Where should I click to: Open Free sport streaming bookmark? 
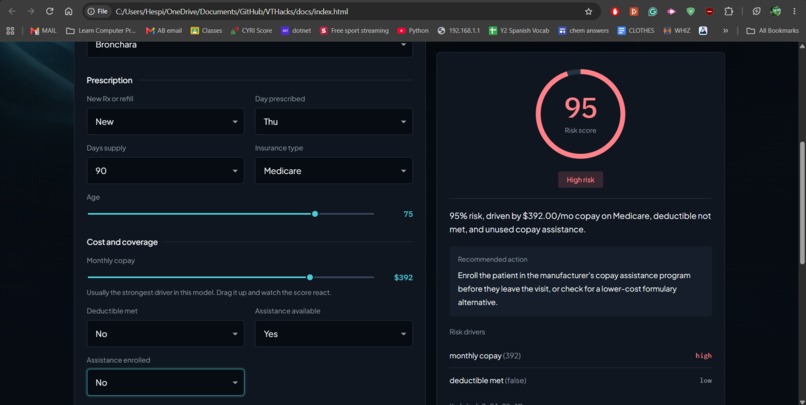(x=354, y=31)
